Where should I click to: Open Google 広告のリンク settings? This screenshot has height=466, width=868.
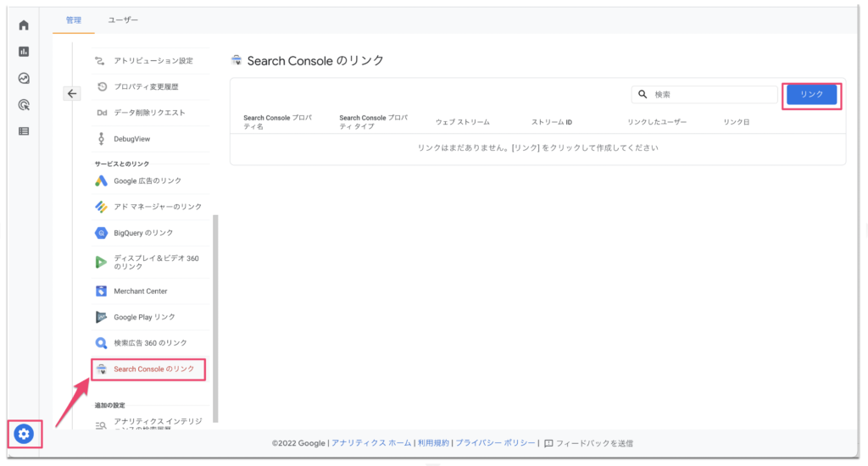pos(147,180)
